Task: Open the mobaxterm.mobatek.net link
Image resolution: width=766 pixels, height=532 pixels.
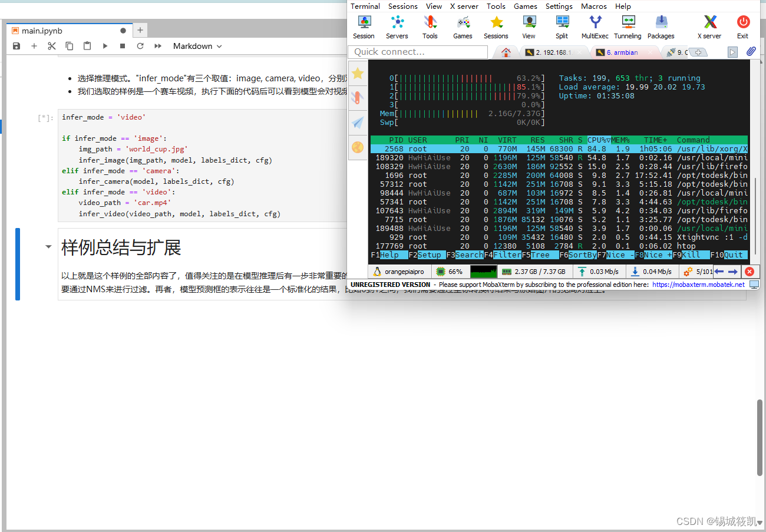Action: 698,285
